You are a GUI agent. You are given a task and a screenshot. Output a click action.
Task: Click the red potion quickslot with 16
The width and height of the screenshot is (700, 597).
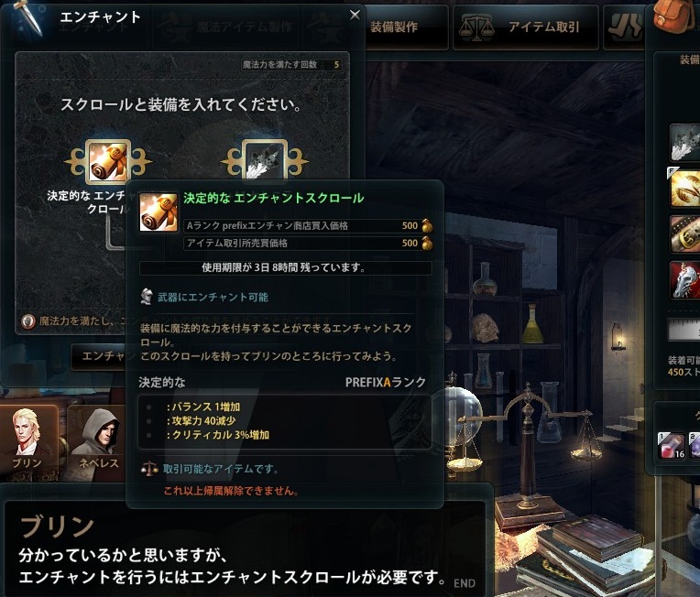click(x=672, y=445)
